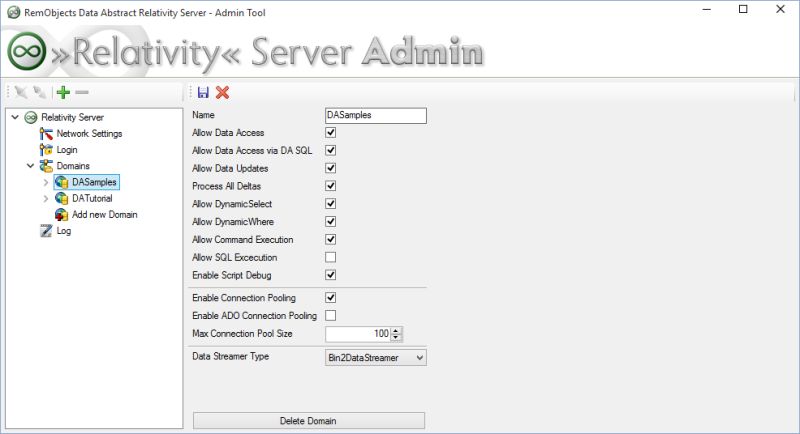This screenshot has height=434, width=800.
Task: Click the second greyed disconnect toolbar icon
Action: [39, 92]
